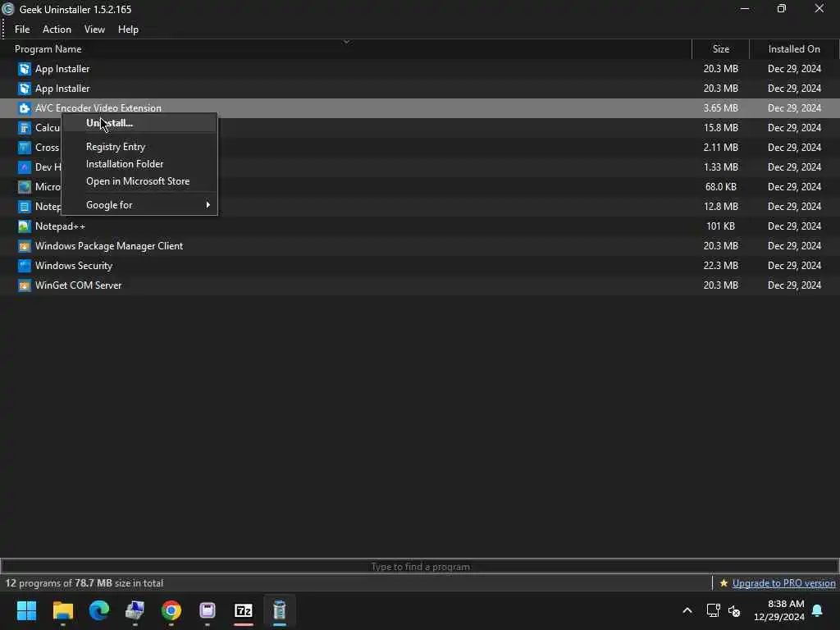Open the taskbar clock showing 8:38 AM
Image resolution: width=840 pixels, height=630 pixels.
[779, 610]
